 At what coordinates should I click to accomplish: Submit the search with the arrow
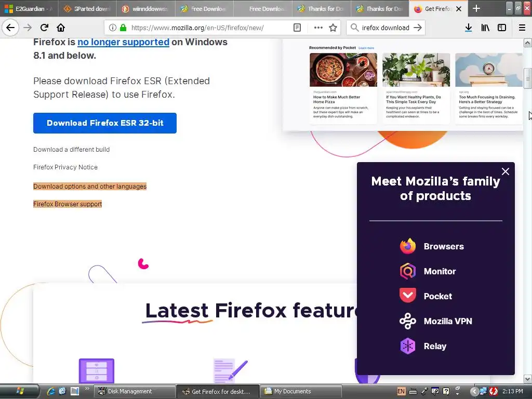click(x=418, y=28)
